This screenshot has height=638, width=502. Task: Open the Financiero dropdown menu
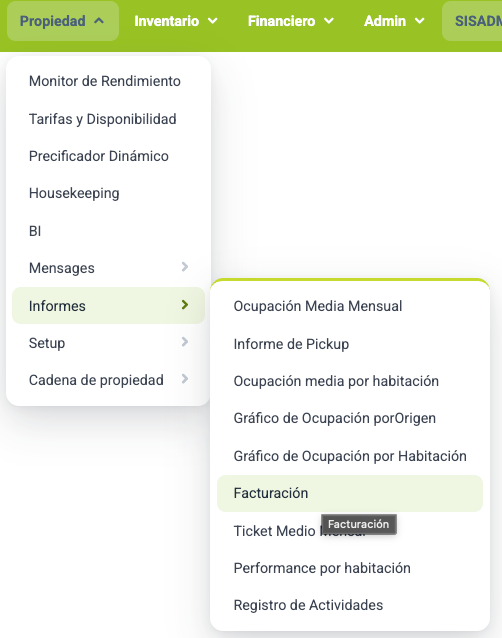click(290, 21)
